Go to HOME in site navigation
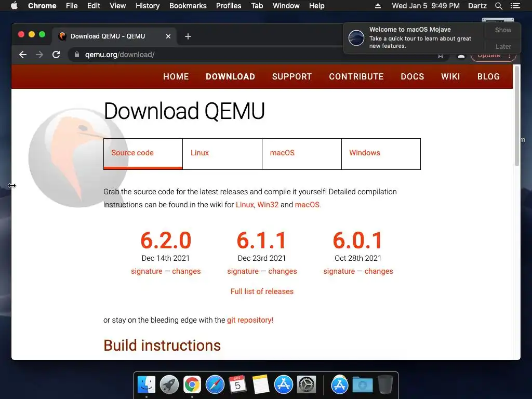This screenshot has height=399, width=532. [x=176, y=77]
